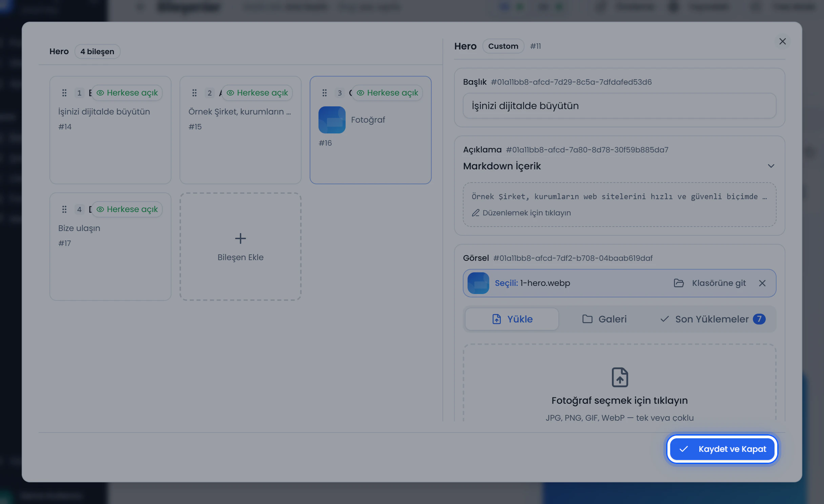Click the Custom badge next to Hero
824x504 pixels.
(503, 46)
